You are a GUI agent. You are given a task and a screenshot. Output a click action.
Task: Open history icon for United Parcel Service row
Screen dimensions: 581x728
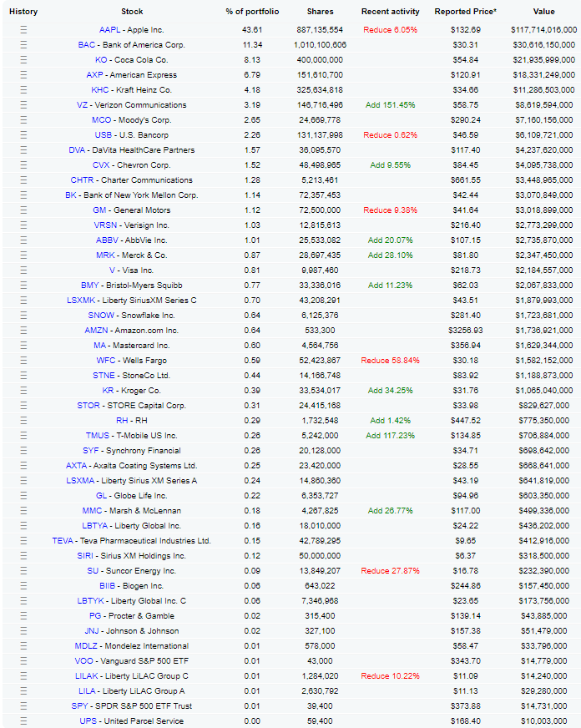23,721
